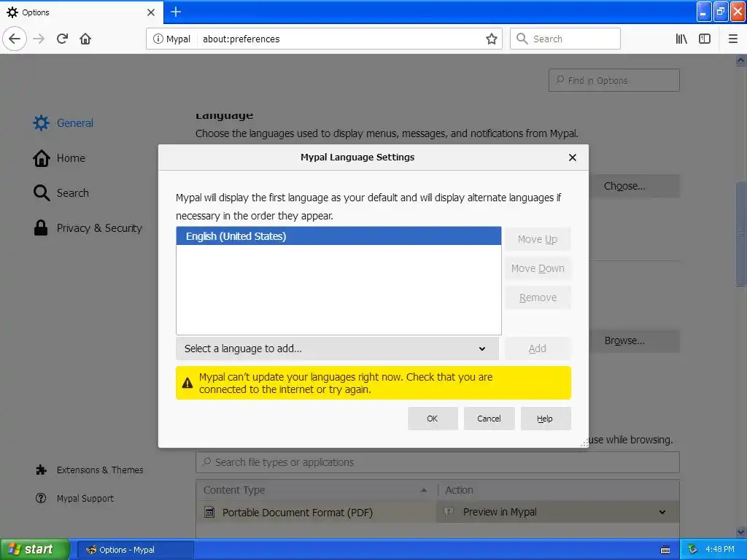Open Mypal Support link
This screenshot has height=560, width=747.
(x=75, y=499)
